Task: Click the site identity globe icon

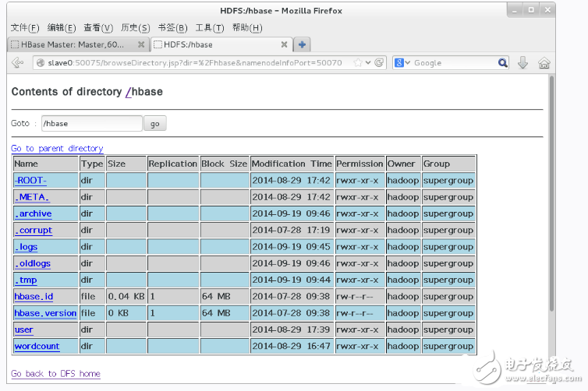Action: click(41, 63)
